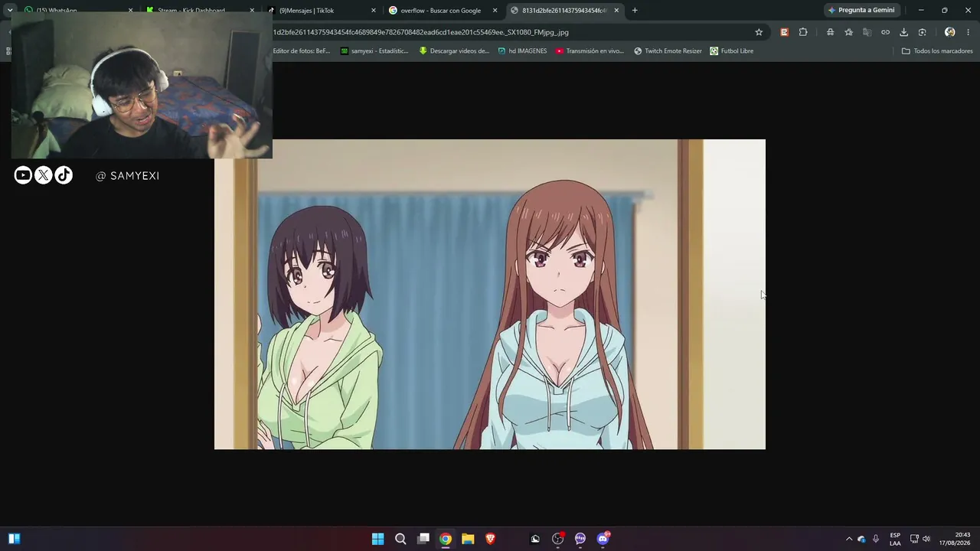Image resolution: width=980 pixels, height=551 pixels.
Task: Open the clock showing 20:43
Action: coord(955,539)
